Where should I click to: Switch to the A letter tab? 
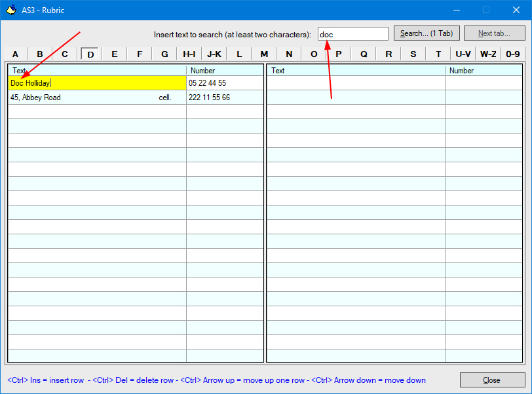(x=15, y=54)
